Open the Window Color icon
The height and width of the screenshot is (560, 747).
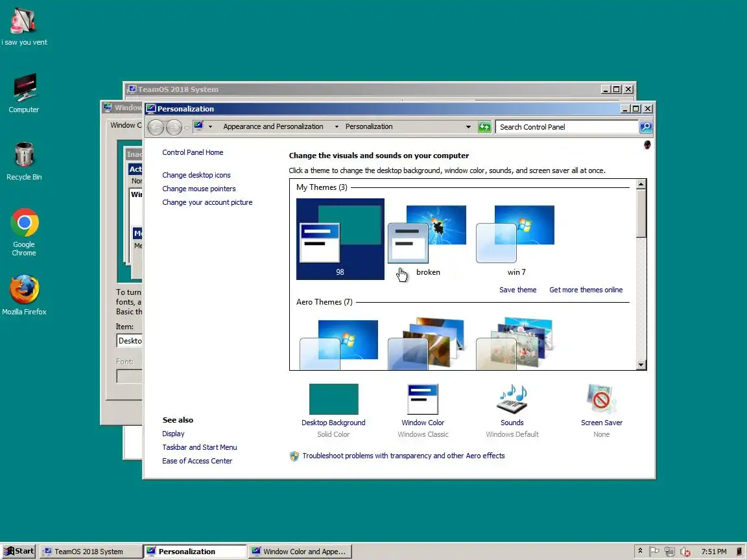(423, 399)
